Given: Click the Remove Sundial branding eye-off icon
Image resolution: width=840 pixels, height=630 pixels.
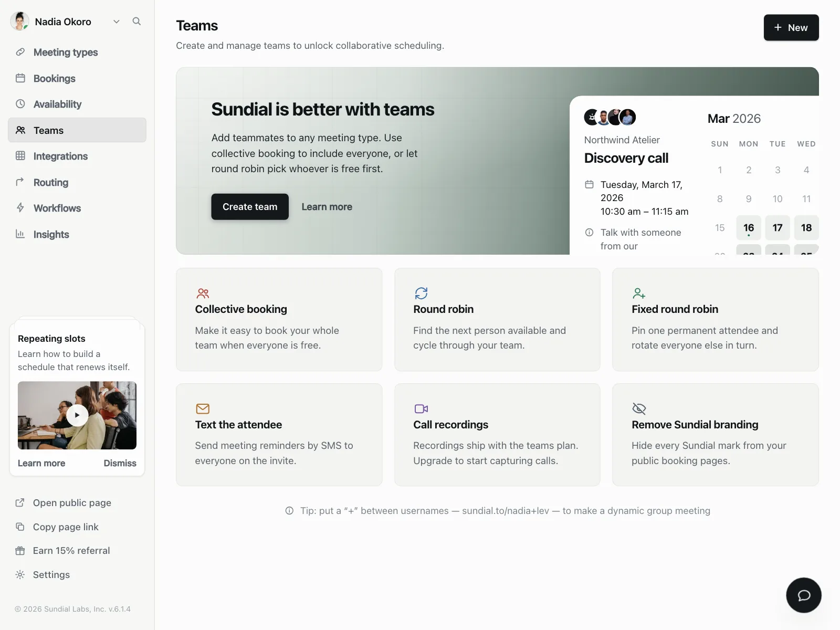Looking at the screenshot, I should (x=639, y=408).
